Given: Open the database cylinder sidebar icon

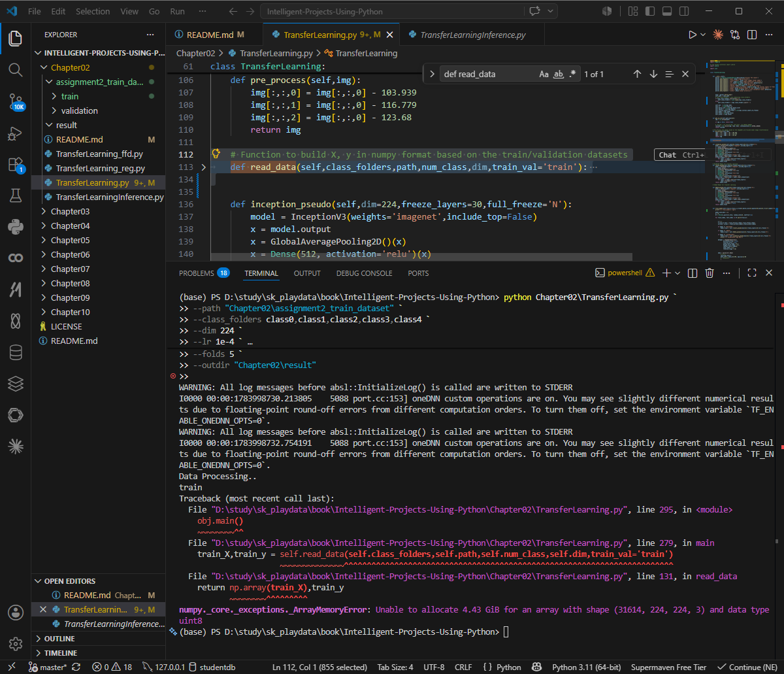Looking at the screenshot, I should tap(15, 352).
